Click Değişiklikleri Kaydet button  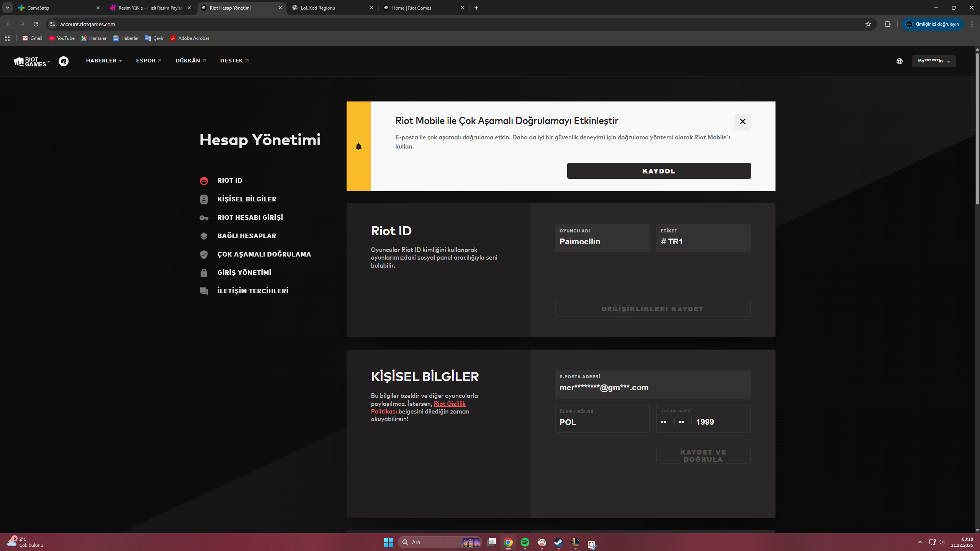click(653, 309)
